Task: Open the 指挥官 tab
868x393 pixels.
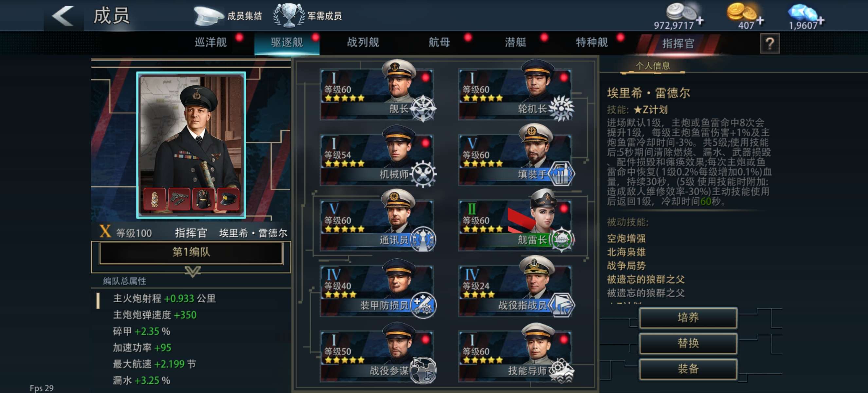Action: point(678,44)
